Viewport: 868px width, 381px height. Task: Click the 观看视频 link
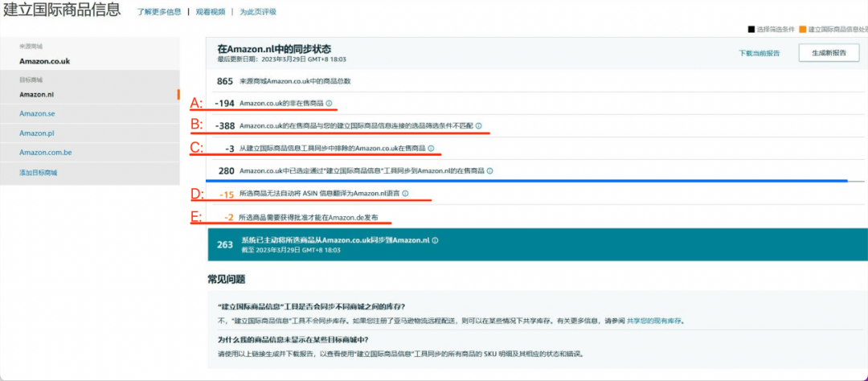(x=212, y=12)
